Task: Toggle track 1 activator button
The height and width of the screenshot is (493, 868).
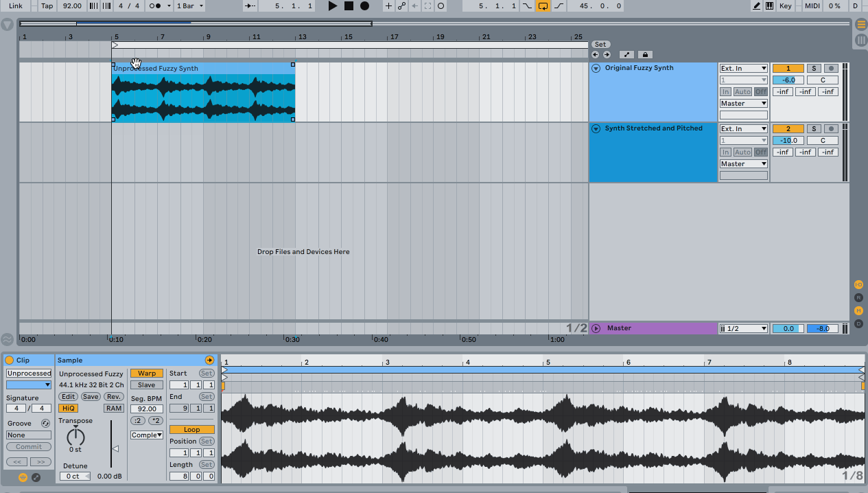Action: [788, 69]
